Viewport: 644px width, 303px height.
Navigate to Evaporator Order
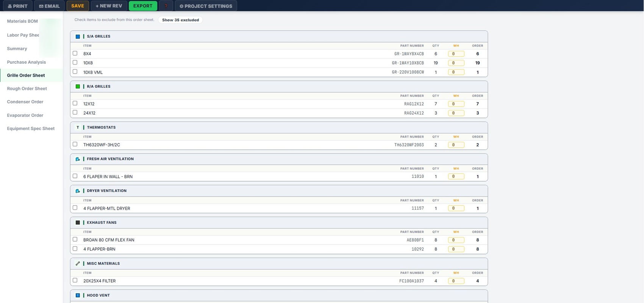[25, 115]
